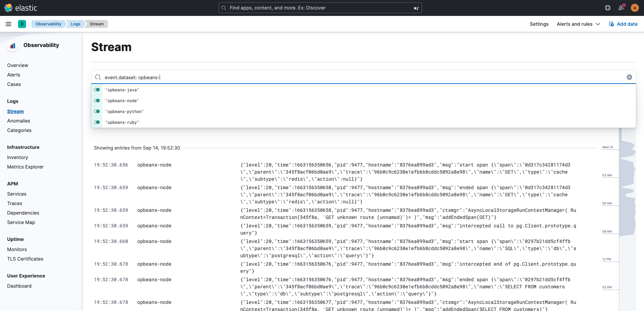Open Settings in the top bar

(539, 24)
